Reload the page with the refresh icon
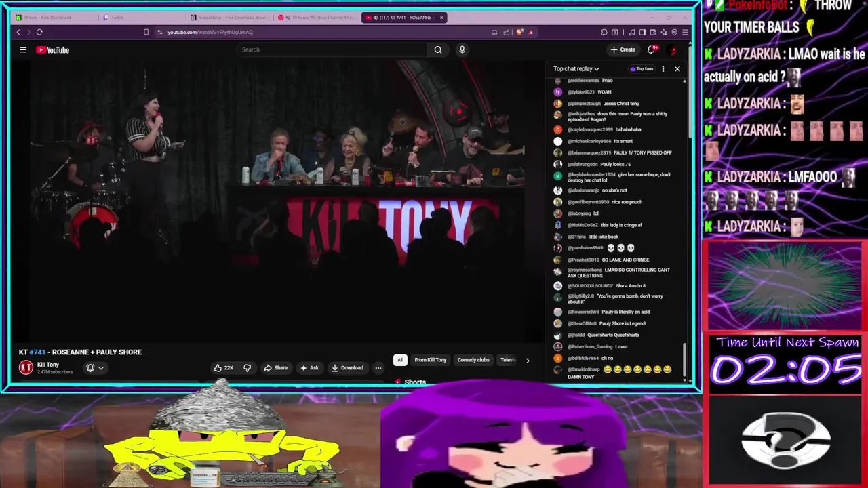The height and width of the screenshot is (488, 868). pos(39,32)
